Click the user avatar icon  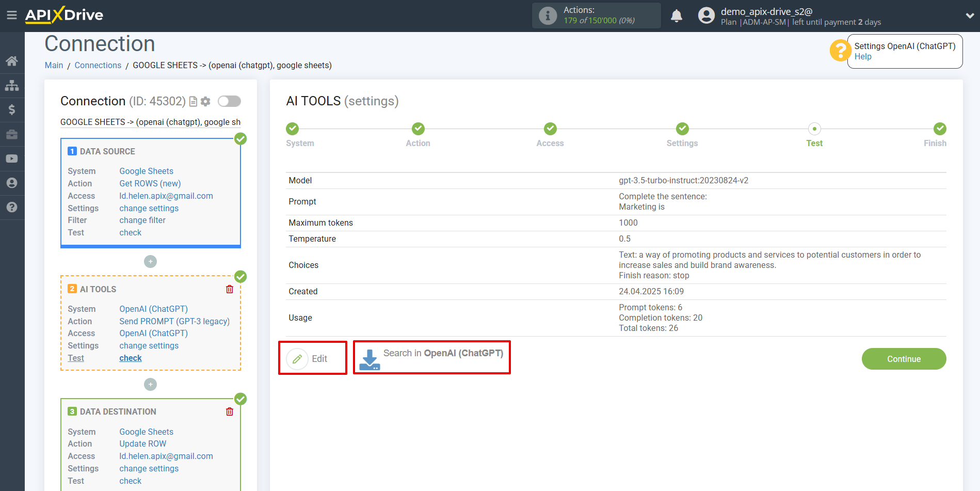click(x=706, y=15)
